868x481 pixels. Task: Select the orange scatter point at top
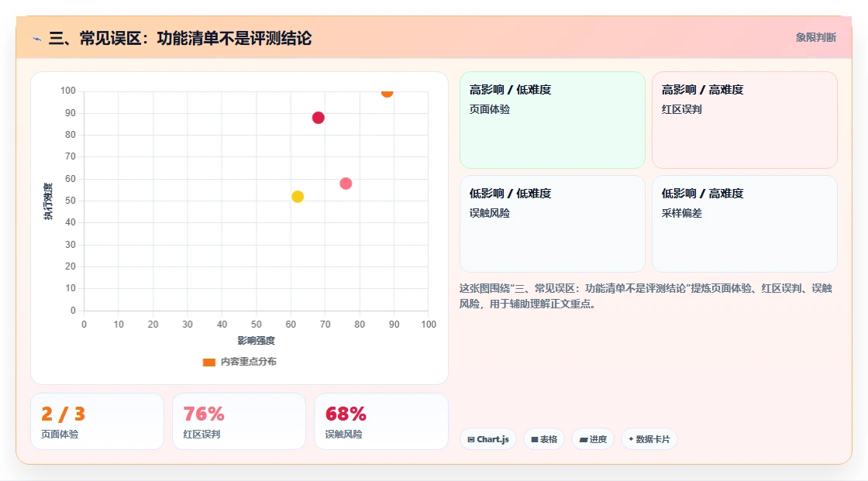[387, 92]
